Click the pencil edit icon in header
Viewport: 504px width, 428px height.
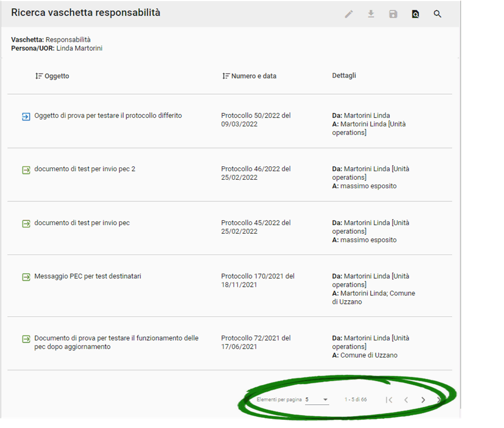click(x=349, y=14)
